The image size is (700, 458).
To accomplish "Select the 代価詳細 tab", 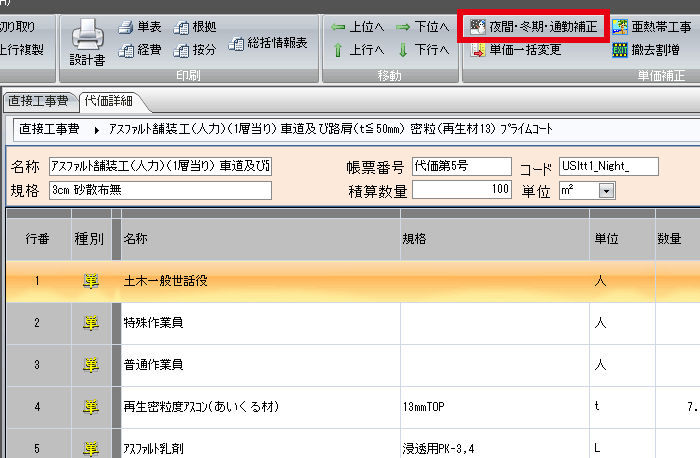I will pos(111,101).
